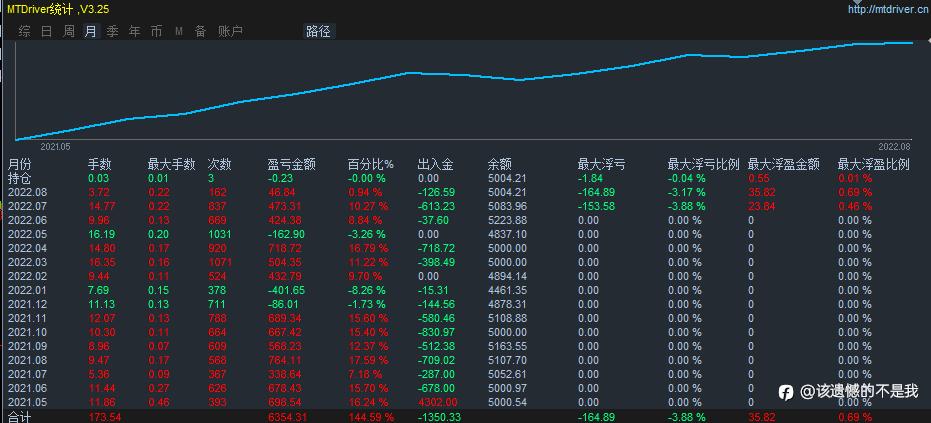Switch to the 季 quarterly tab
The width and height of the screenshot is (931, 423).
(112, 31)
